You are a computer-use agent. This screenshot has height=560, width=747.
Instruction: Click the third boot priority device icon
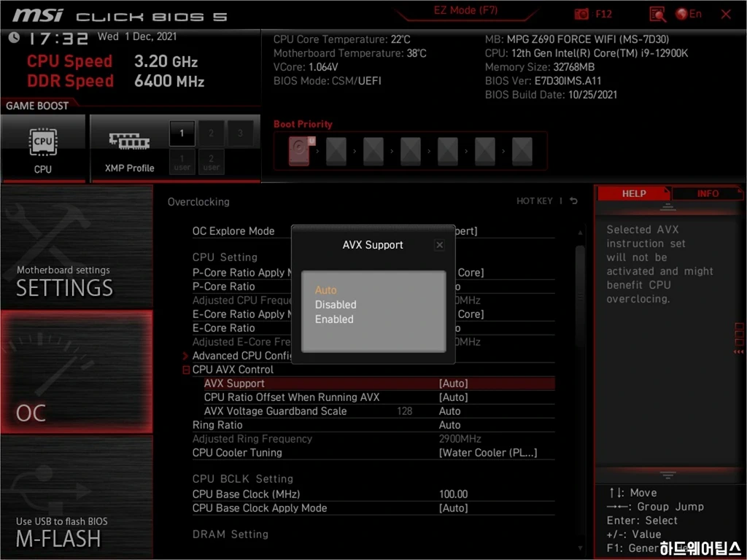click(x=373, y=151)
